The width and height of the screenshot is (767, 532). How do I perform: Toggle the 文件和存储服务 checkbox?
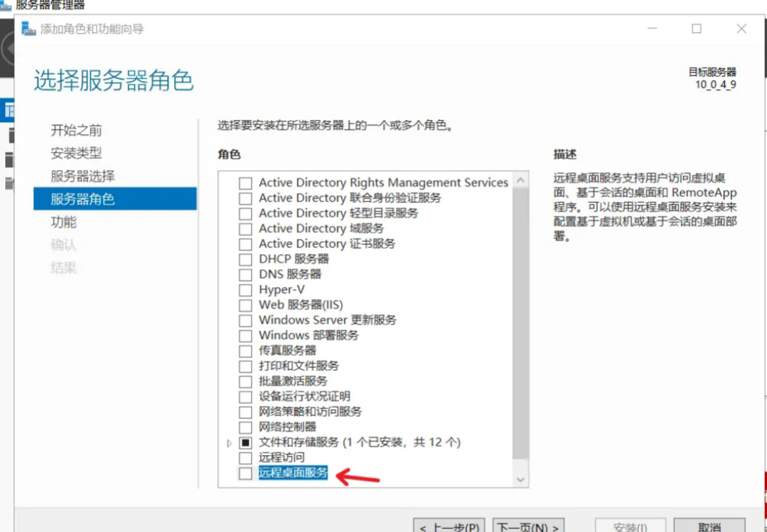[x=245, y=443]
